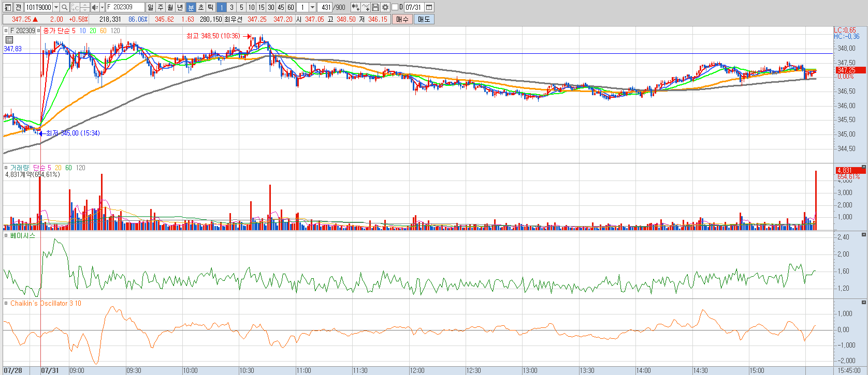Click the 07/31 date field
868x375 pixels.
click(413, 7)
